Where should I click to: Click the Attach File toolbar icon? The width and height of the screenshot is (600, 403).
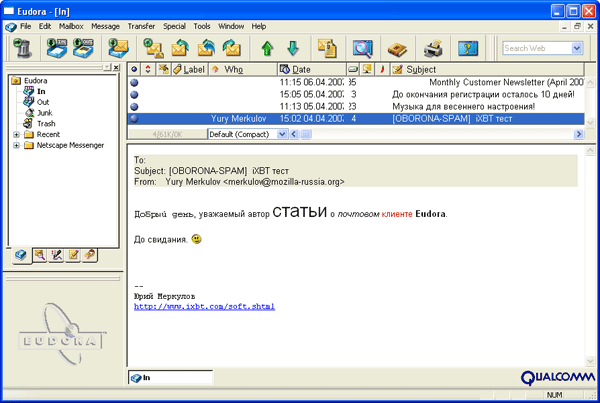[x=328, y=48]
